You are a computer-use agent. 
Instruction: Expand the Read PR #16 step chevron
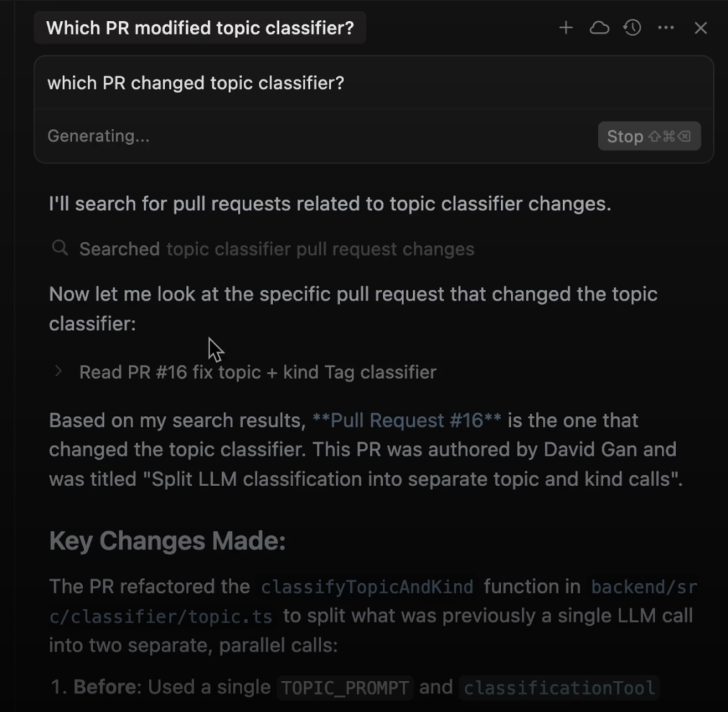(58, 372)
